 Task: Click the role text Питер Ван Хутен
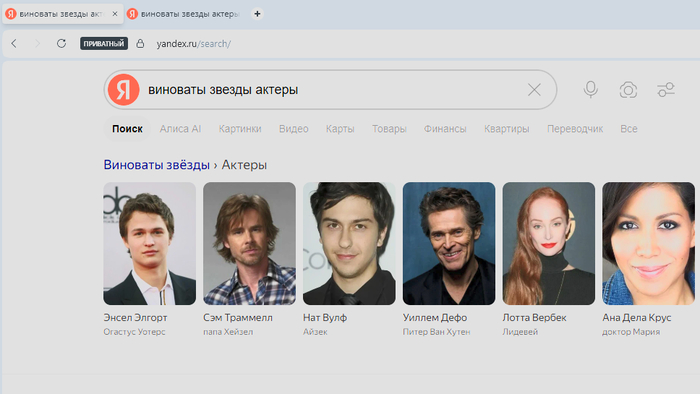tap(436, 332)
